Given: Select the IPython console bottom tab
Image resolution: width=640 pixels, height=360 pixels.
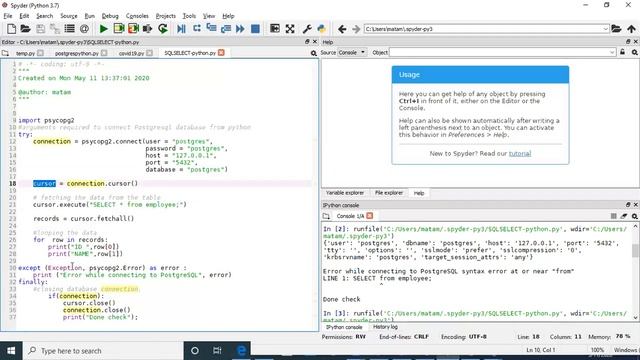Looking at the screenshot, I should (x=344, y=327).
